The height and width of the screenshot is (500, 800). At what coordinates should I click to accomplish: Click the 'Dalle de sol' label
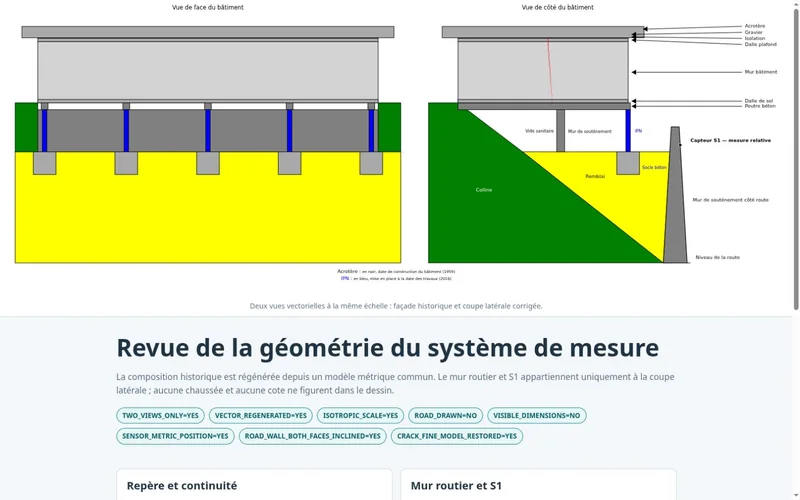click(x=759, y=101)
